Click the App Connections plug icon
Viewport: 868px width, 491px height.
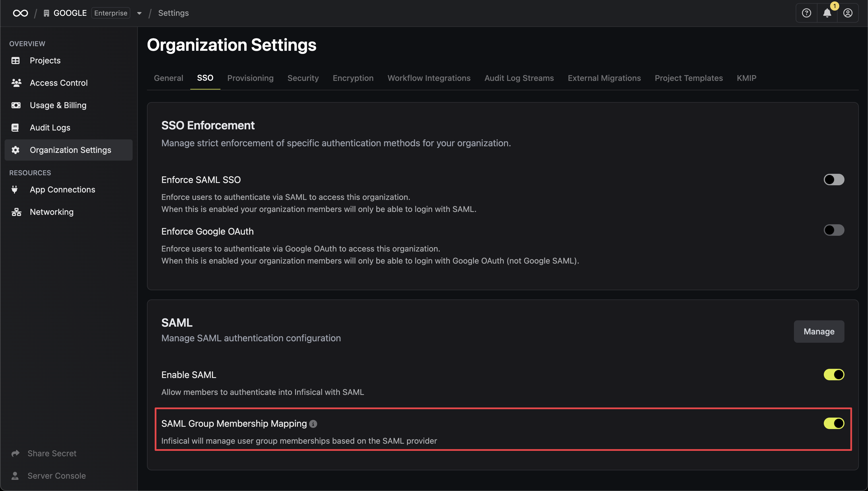pyautogui.click(x=15, y=190)
